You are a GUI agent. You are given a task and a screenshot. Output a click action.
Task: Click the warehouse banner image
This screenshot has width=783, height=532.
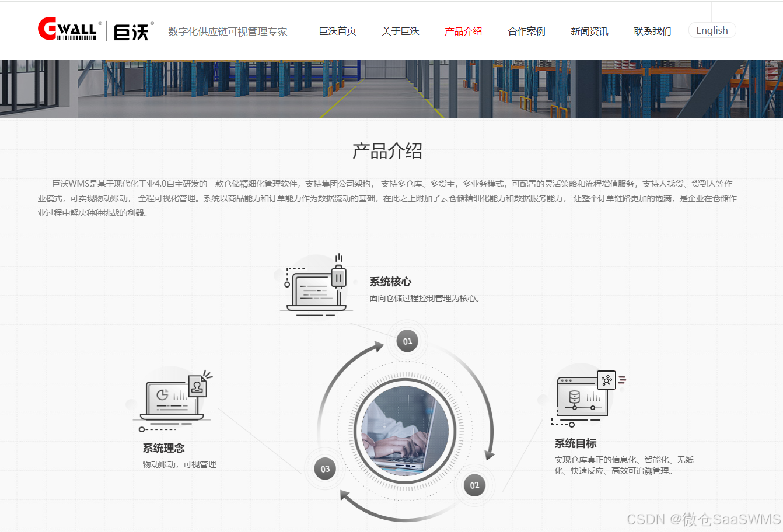(x=391, y=89)
